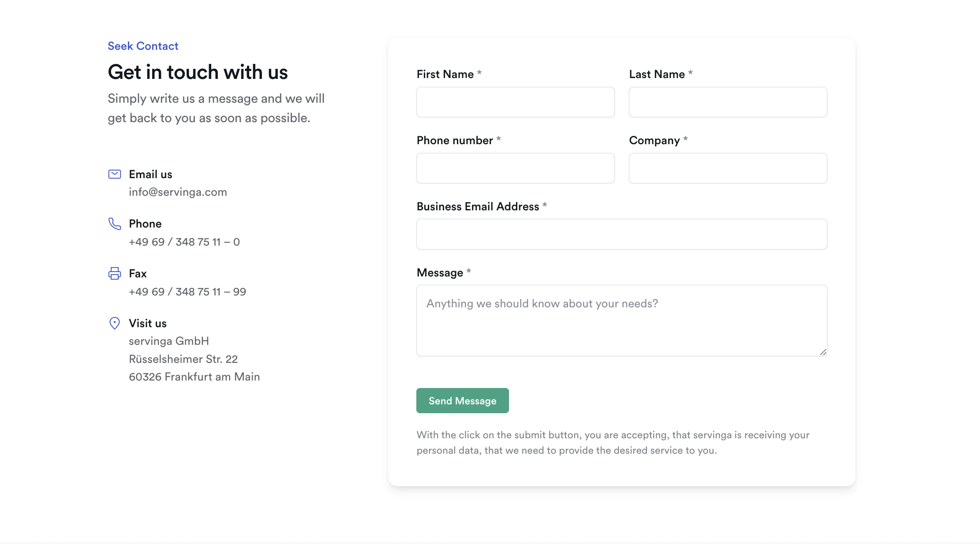The width and height of the screenshot is (980, 545).
Task: Click the Message field label
Action: coord(440,273)
